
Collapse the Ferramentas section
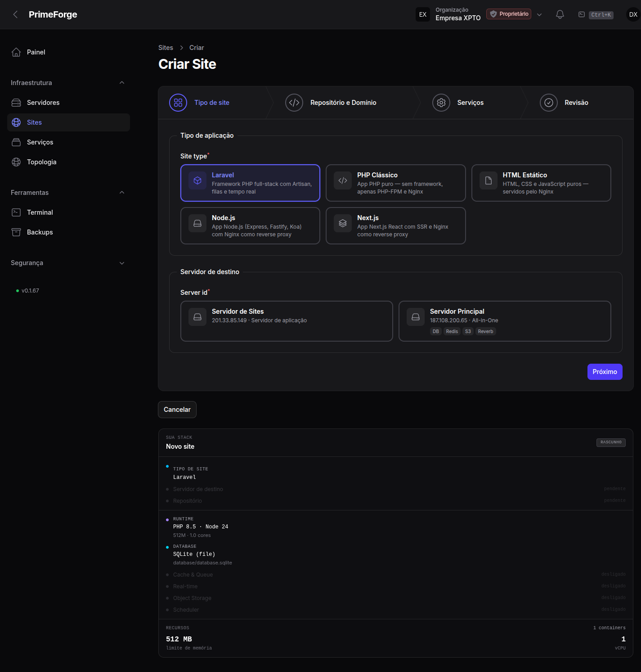click(122, 193)
